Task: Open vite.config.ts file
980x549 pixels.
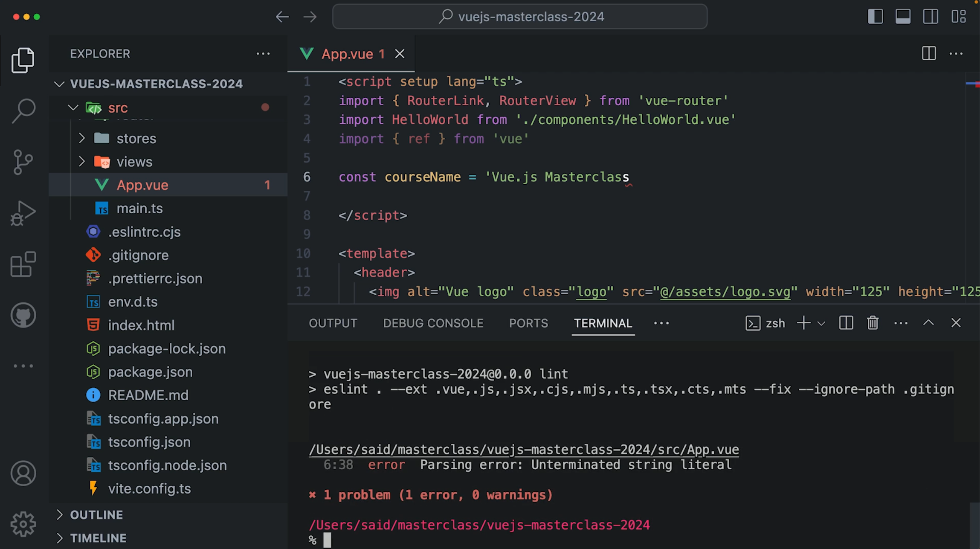Action: click(168, 488)
